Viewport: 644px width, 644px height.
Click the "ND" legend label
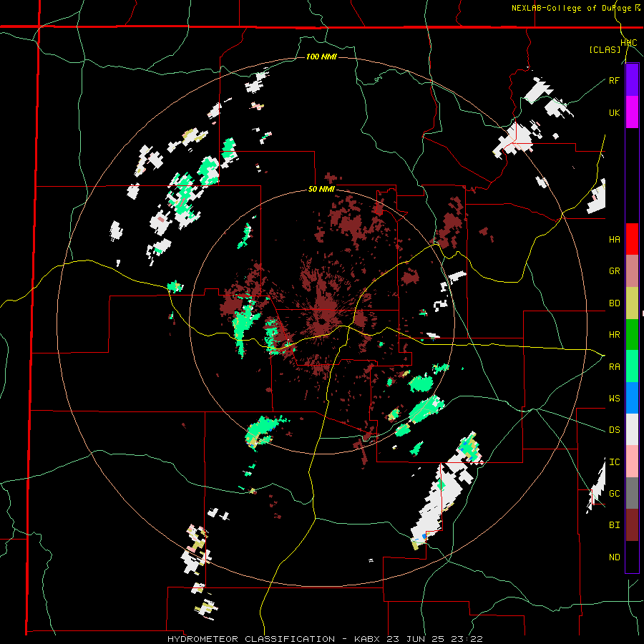(x=614, y=557)
